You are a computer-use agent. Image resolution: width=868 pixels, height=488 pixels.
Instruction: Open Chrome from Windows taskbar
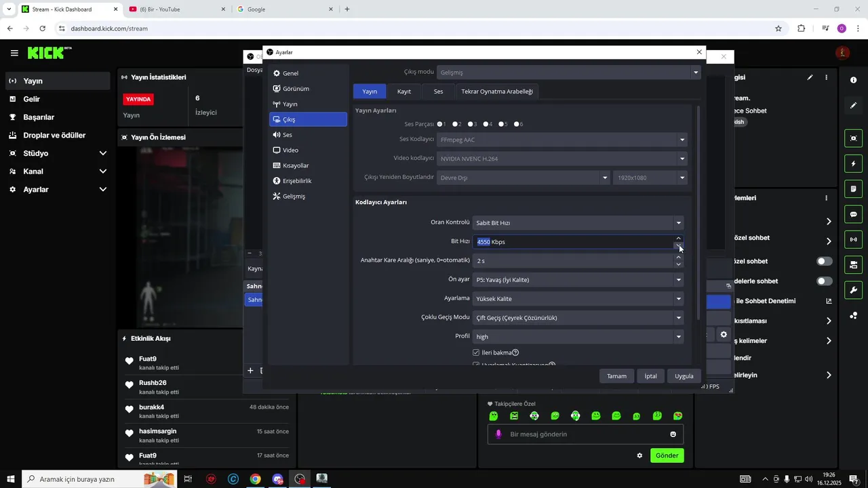[x=255, y=479]
